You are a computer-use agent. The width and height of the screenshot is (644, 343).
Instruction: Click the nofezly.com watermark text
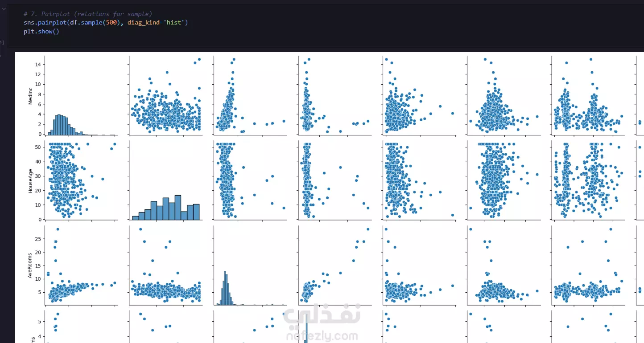click(x=322, y=337)
